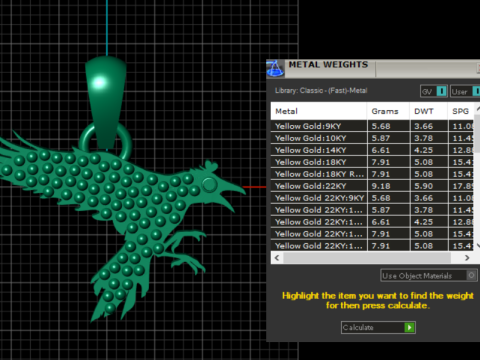Click the green play arrow on Calculate
Viewport: 480px width, 360px height.
coord(409,327)
